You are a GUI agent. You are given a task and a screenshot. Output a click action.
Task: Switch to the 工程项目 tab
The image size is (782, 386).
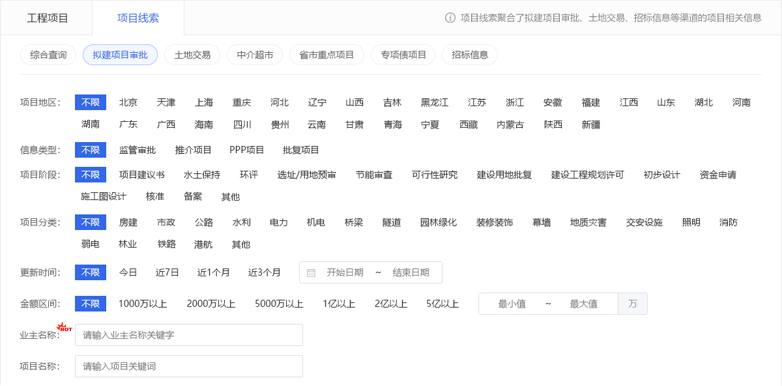pyautogui.click(x=47, y=18)
